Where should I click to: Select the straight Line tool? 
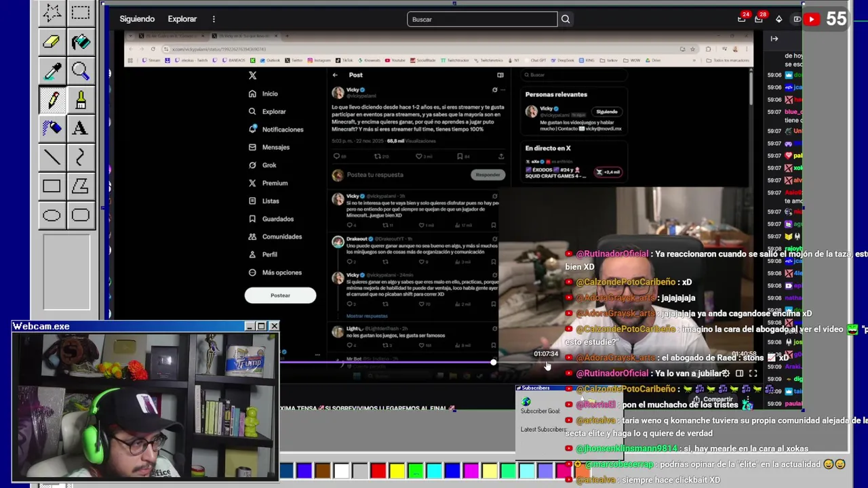tap(52, 157)
